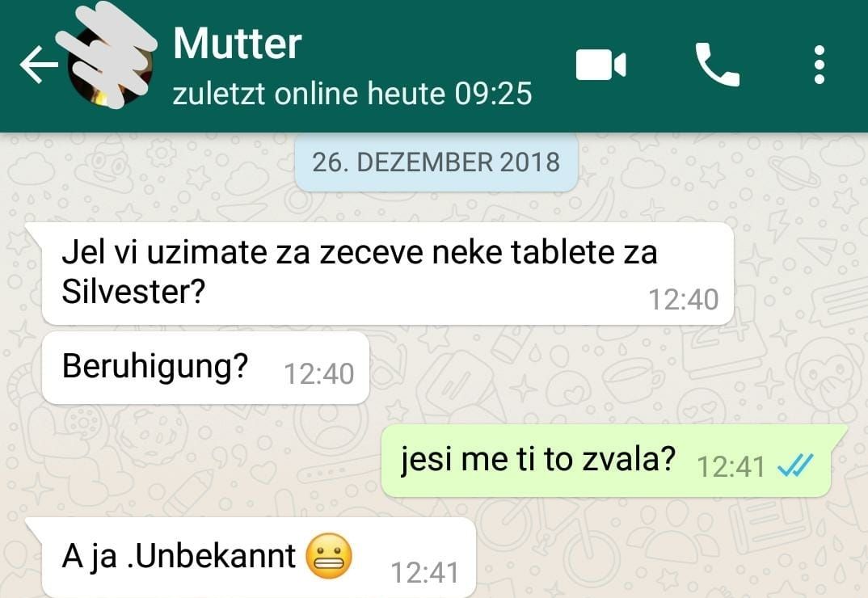Select the 'Beruhigung?' message bubble
This screenshot has height=598, width=868.
click(205, 368)
